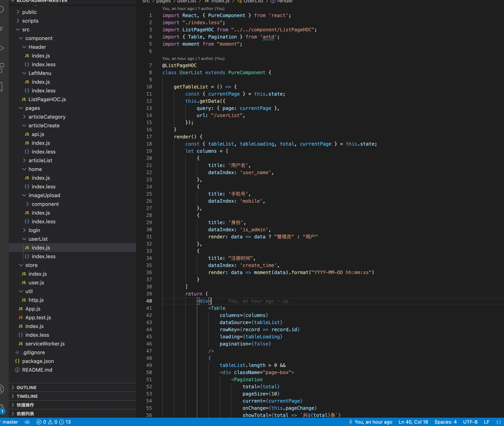
Task: Open language mode braces icon in status bar
Action: click(x=498, y=422)
